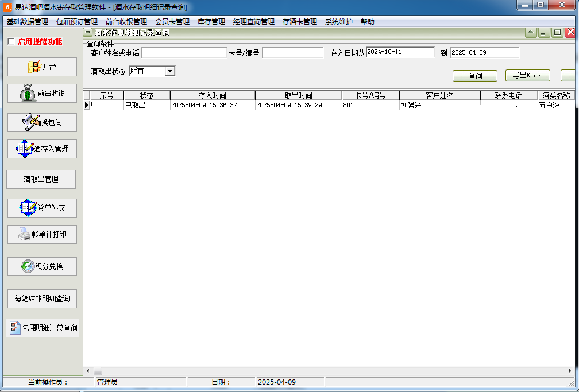Click the 签单补交 notebook icon
579x392 pixels.
click(x=29, y=208)
